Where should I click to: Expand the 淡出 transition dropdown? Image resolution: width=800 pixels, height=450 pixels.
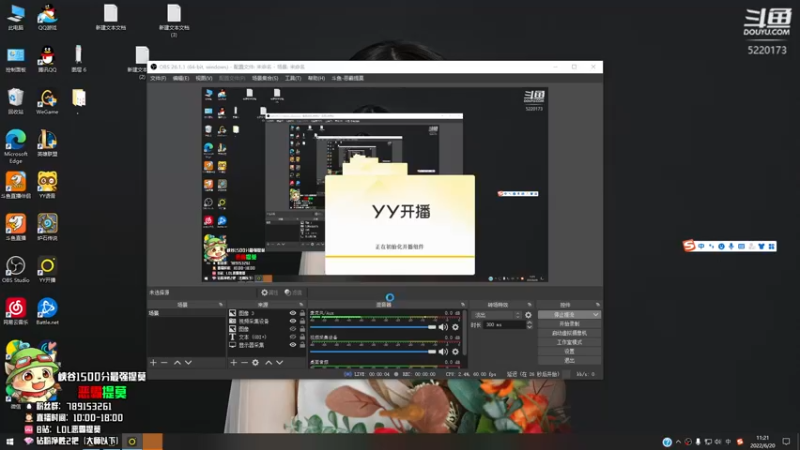click(x=497, y=315)
